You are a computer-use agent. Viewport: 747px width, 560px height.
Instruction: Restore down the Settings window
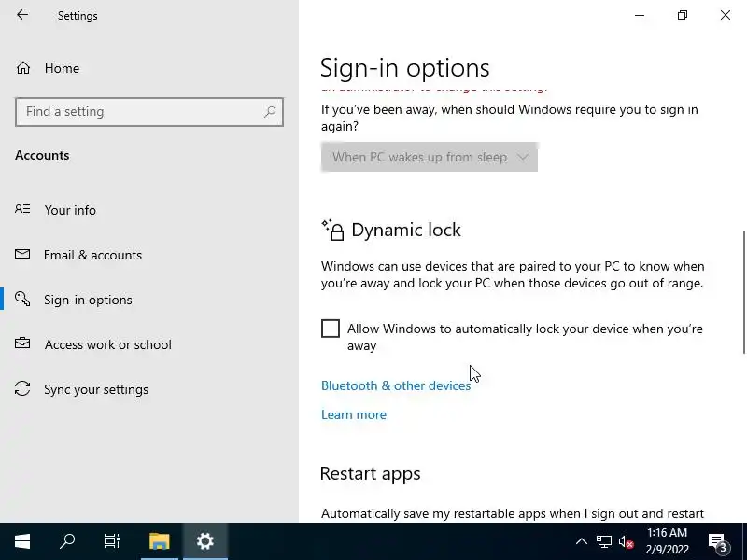point(683,15)
